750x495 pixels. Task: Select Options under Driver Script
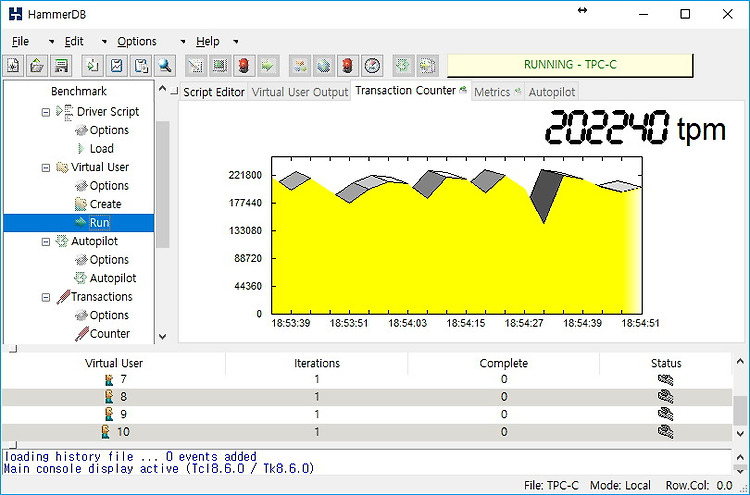point(109,130)
